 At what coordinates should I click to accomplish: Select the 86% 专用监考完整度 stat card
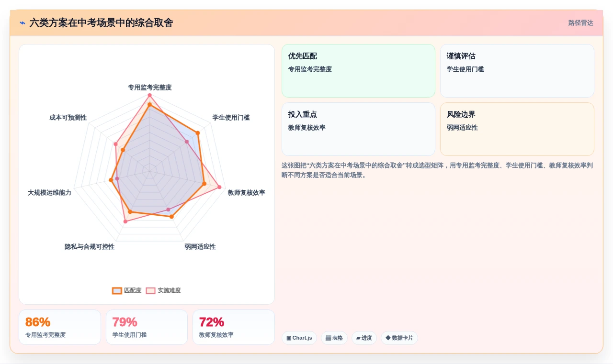click(60, 327)
